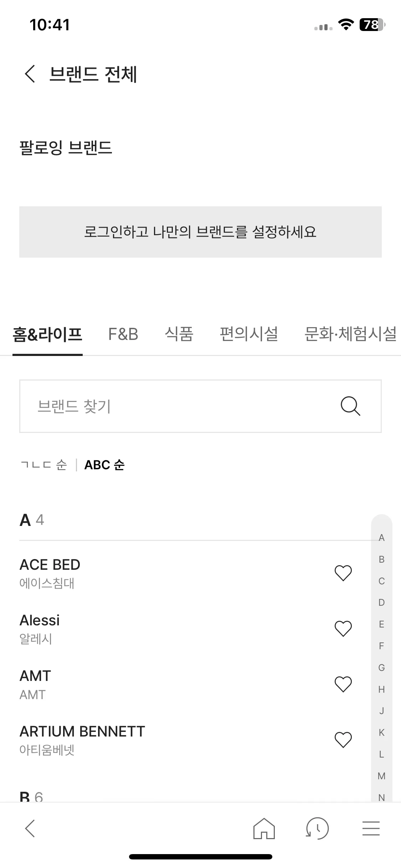This screenshot has width=401, height=868.
Task: Jump to letter G in index bar
Action: 381,667
